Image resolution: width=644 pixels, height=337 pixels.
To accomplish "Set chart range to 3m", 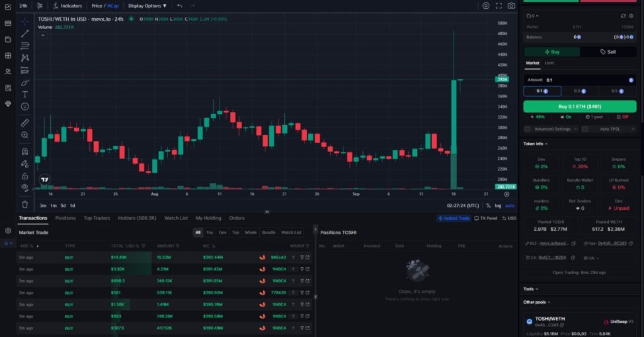I will [43, 206].
